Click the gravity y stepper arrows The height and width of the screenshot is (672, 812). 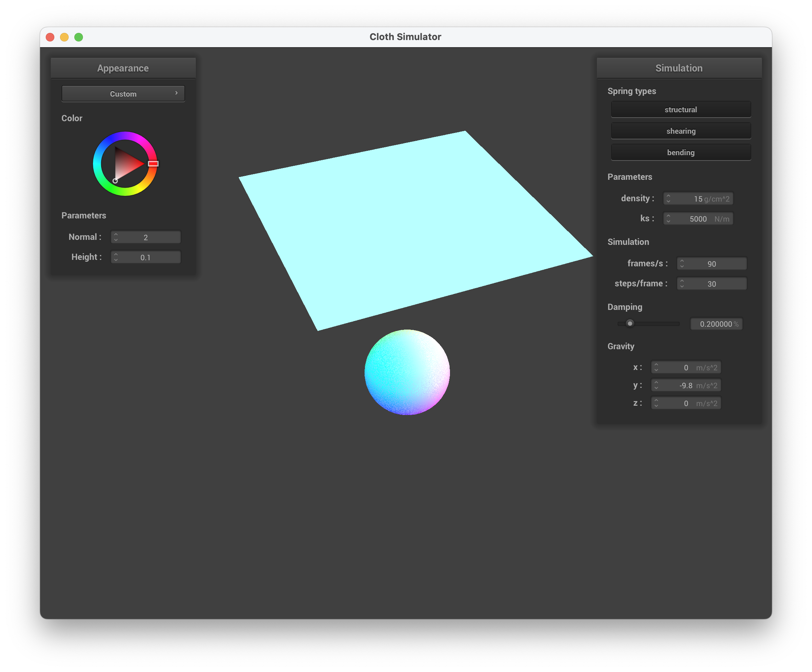tap(656, 385)
